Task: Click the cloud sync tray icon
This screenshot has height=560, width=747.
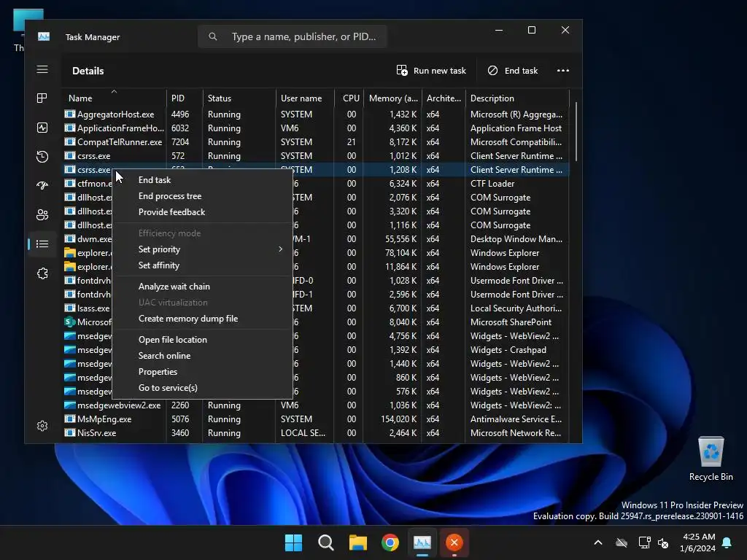Action: tap(622, 542)
